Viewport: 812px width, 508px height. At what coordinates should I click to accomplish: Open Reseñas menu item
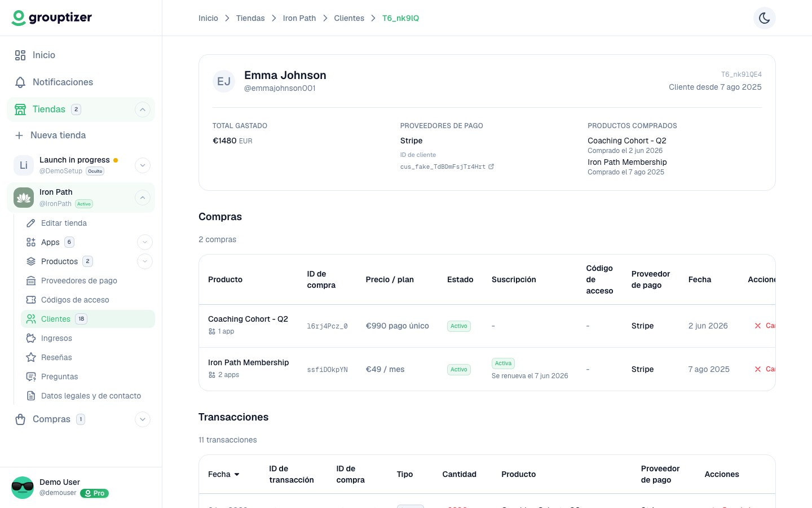click(88, 357)
